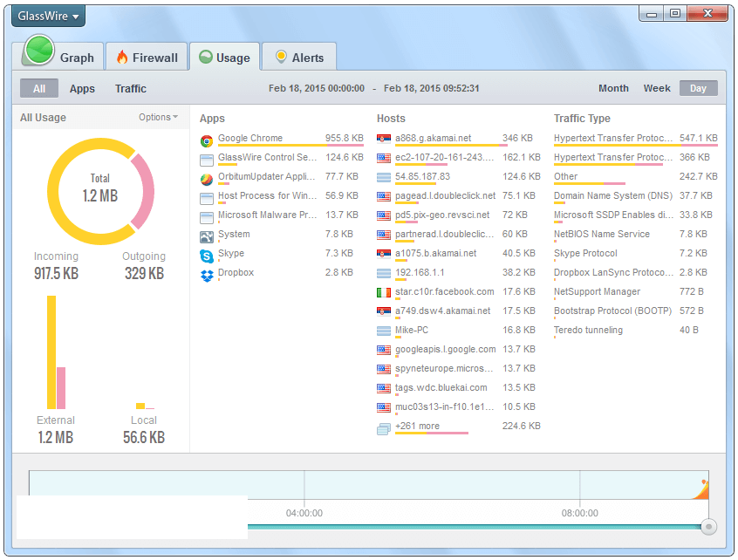Click the flag for pd5.pix-geo.revsci.net
This screenshot has width=738, height=560.
point(384,215)
